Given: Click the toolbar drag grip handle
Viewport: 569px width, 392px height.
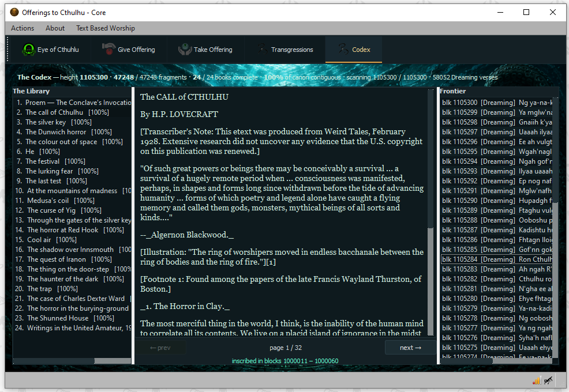Looking at the screenshot, I should point(8,50).
